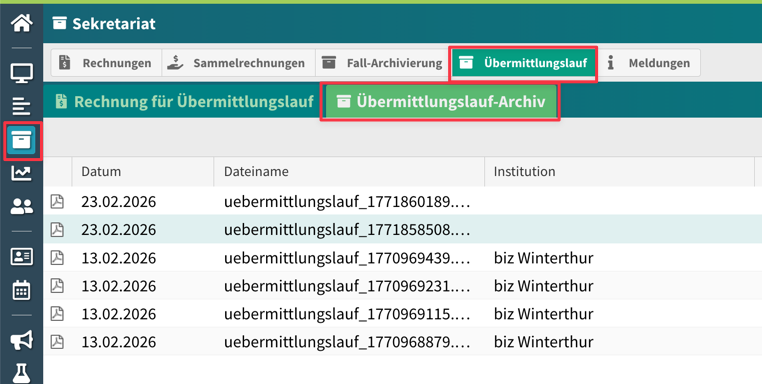The height and width of the screenshot is (384, 762).
Task: Open the megaphone announcements sidebar icon
Action: (x=22, y=341)
